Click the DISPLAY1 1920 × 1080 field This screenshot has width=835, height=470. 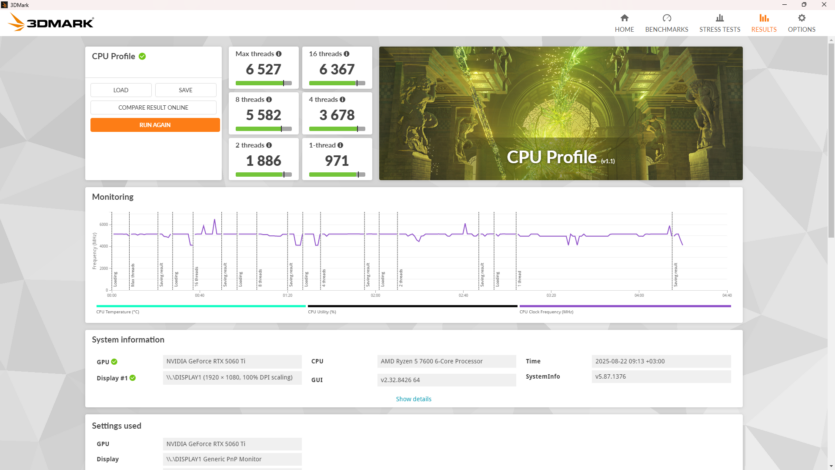[232, 378]
